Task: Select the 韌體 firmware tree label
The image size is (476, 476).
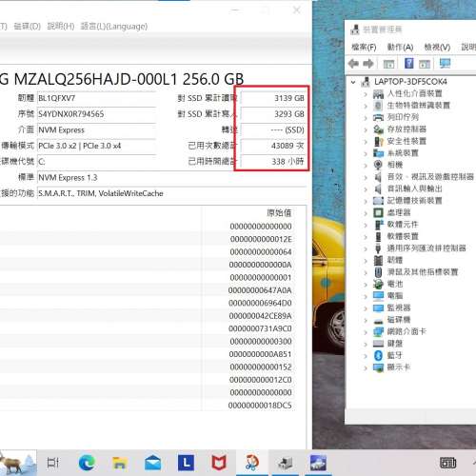Action: 395,260
